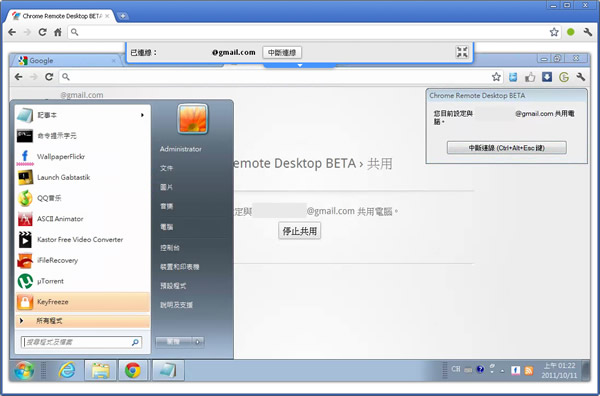Image resolution: width=600 pixels, height=396 pixels.
Task: Open ASCII Animator from Start menu
Action: point(83,218)
